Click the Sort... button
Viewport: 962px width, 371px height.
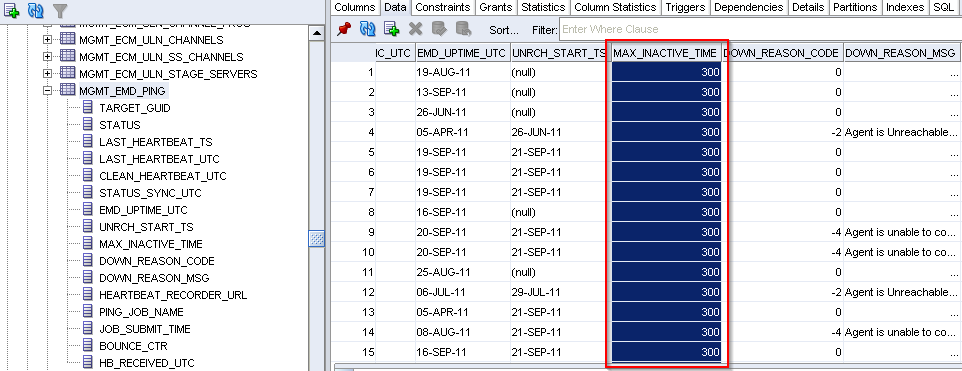click(504, 29)
